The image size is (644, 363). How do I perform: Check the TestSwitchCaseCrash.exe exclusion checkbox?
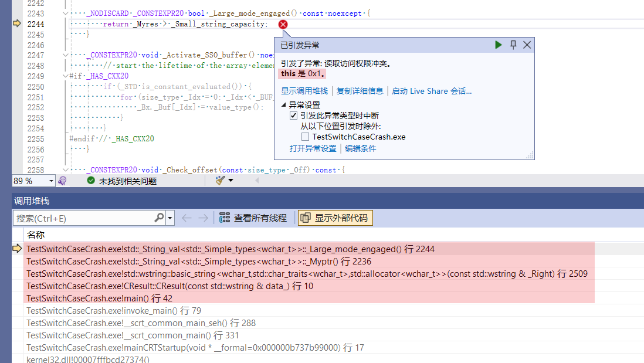point(305,137)
